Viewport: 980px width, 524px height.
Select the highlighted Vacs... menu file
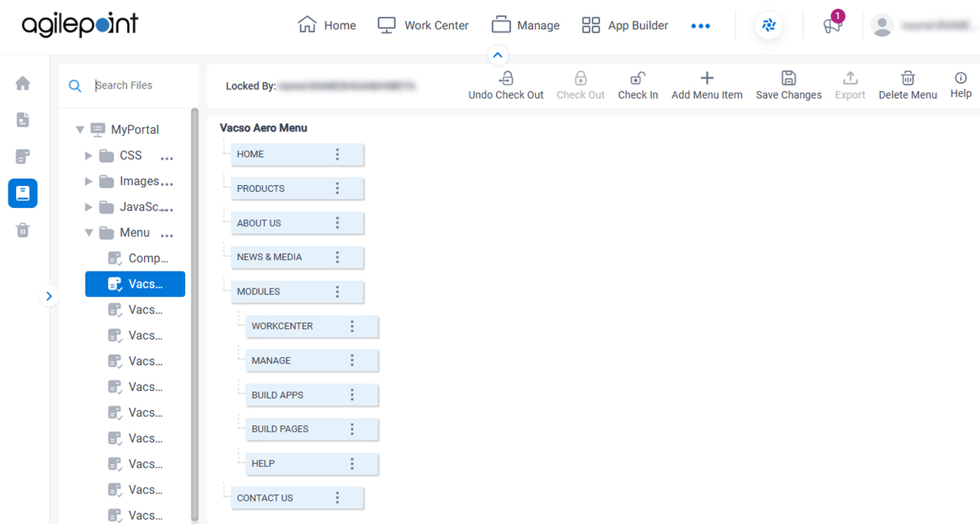(136, 284)
